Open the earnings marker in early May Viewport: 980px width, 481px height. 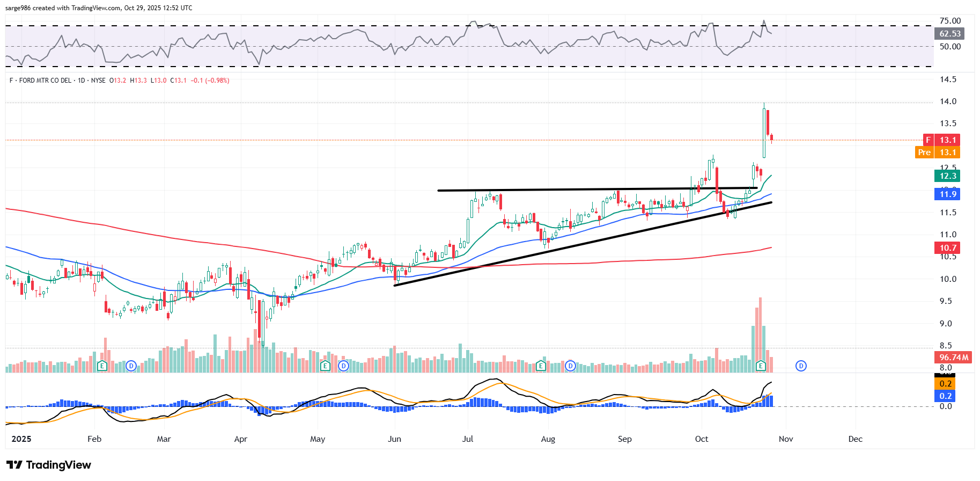pyautogui.click(x=325, y=366)
